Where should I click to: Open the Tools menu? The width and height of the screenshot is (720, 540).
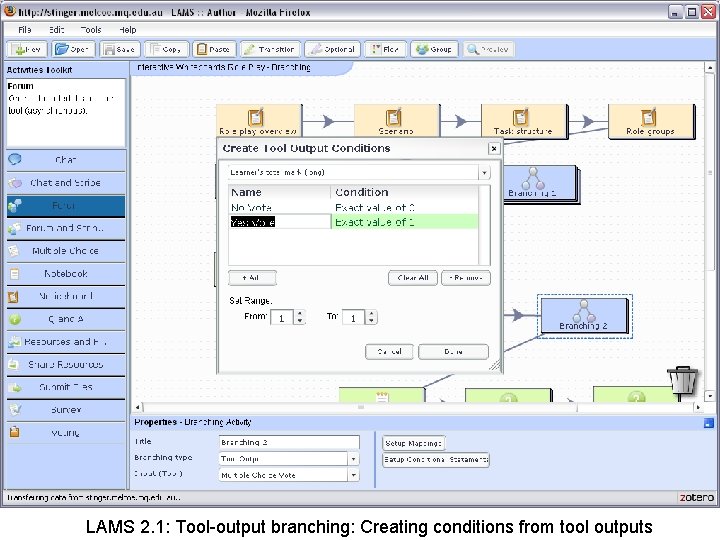pos(91,30)
